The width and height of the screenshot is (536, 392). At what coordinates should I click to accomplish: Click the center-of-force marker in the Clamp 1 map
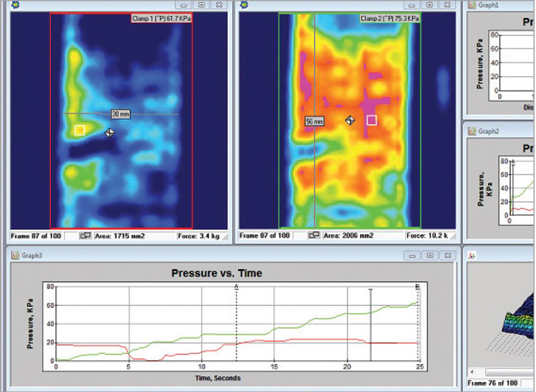pos(110,132)
